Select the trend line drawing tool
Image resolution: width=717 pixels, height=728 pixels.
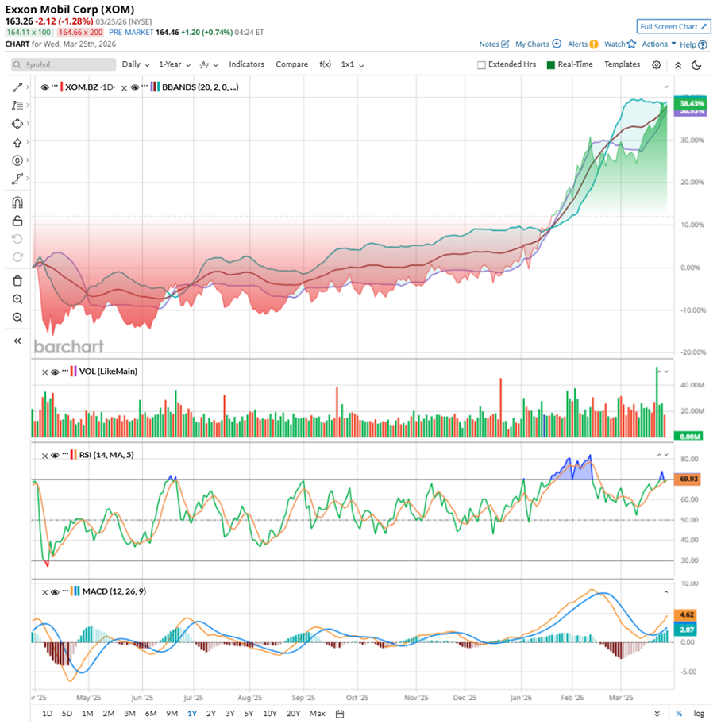(x=17, y=87)
